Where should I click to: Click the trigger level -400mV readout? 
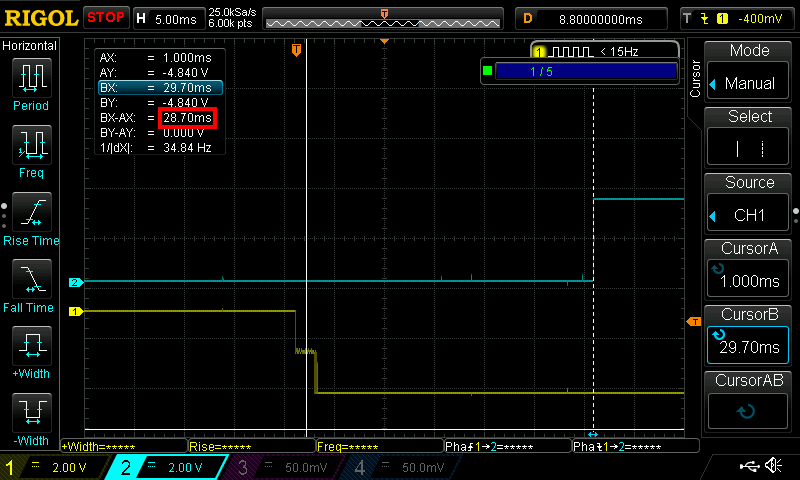tap(760, 19)
